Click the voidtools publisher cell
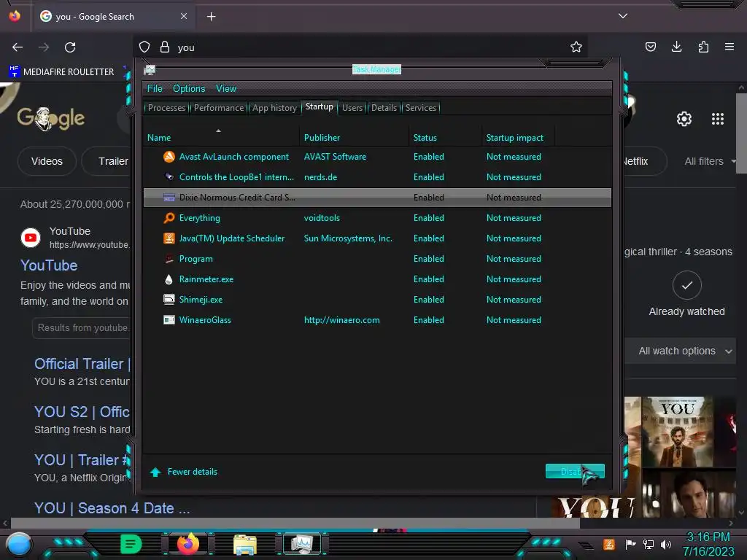Screen dimensions: 747x560 (322, 218)
